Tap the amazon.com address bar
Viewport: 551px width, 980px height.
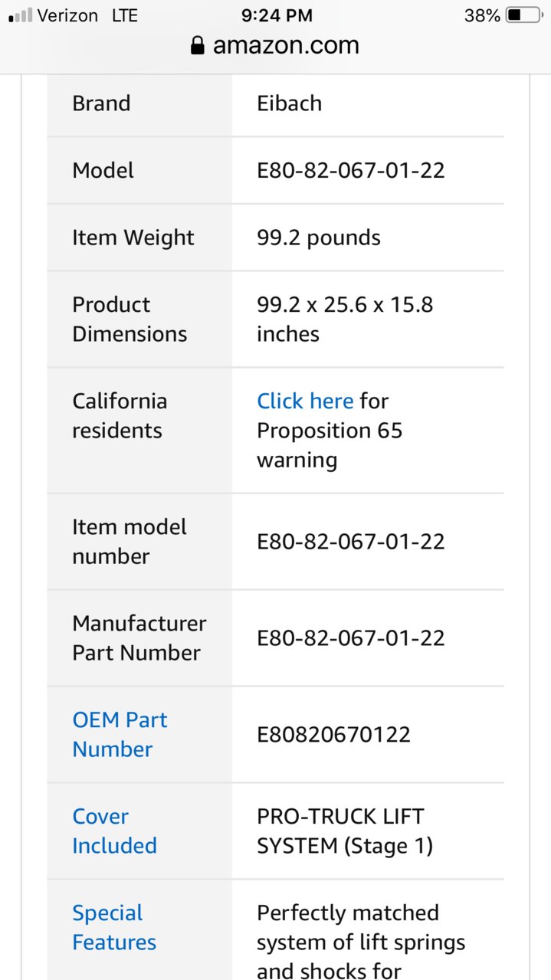pos(275,46)
